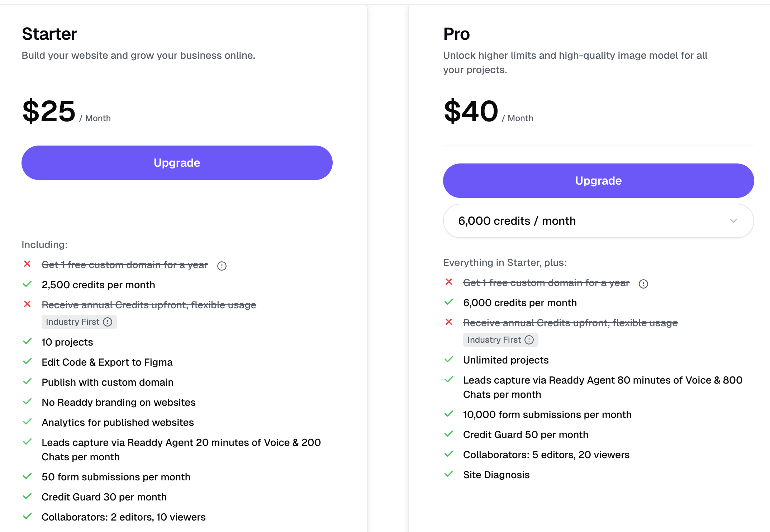
Task: Click info icon in Pro Industry First badge
Action: click(x=529, y=340)
